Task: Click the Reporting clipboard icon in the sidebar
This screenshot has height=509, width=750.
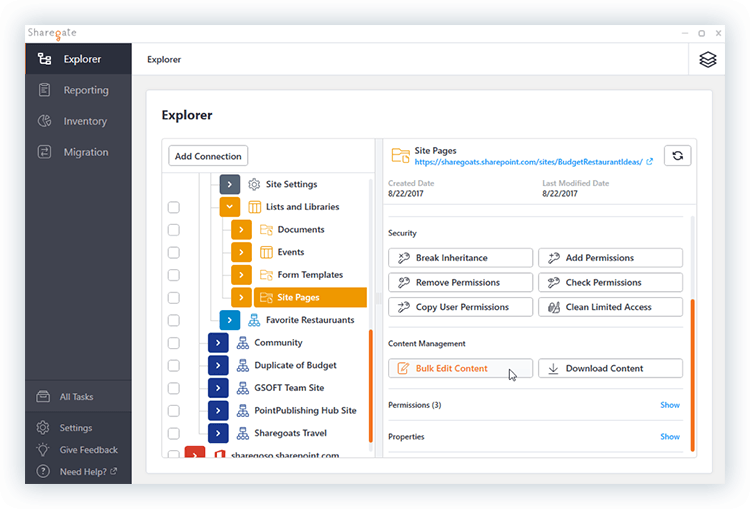Action: [x=44, y=90]
